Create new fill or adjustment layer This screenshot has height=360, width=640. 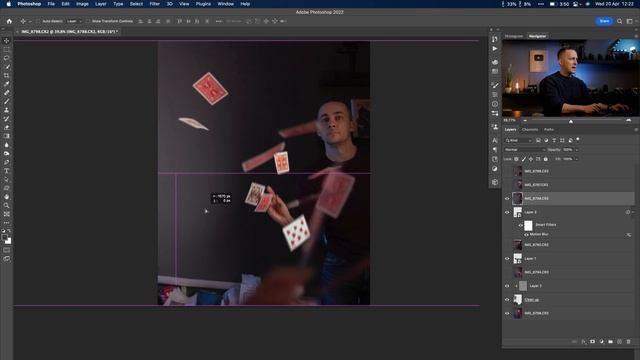pos(602,342)
